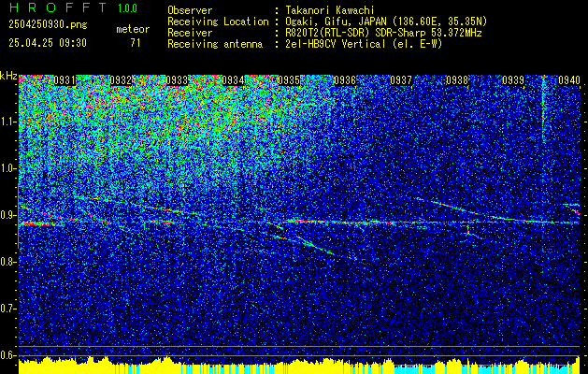Select the filename 2504250930.png

click(x=48, y=25)
